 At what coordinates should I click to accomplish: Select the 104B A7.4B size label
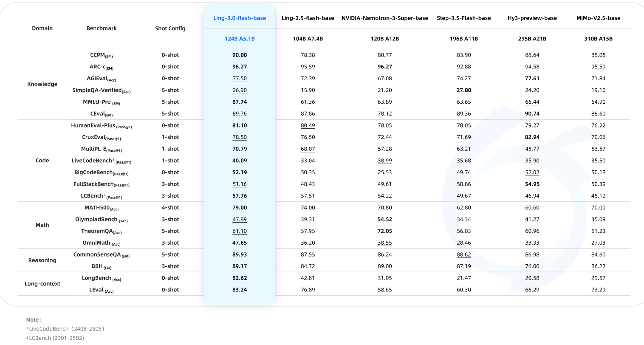click(308, 39)
